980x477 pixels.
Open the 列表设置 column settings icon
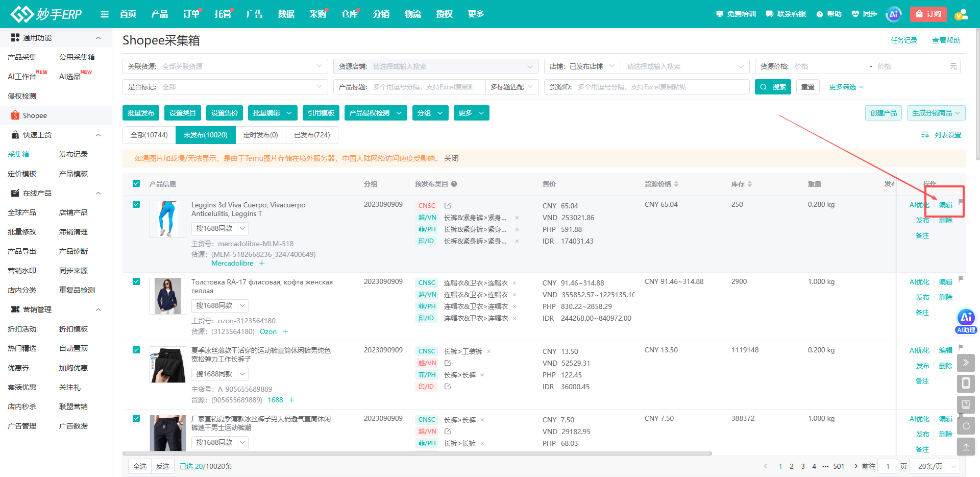click(x=925, y=135)
